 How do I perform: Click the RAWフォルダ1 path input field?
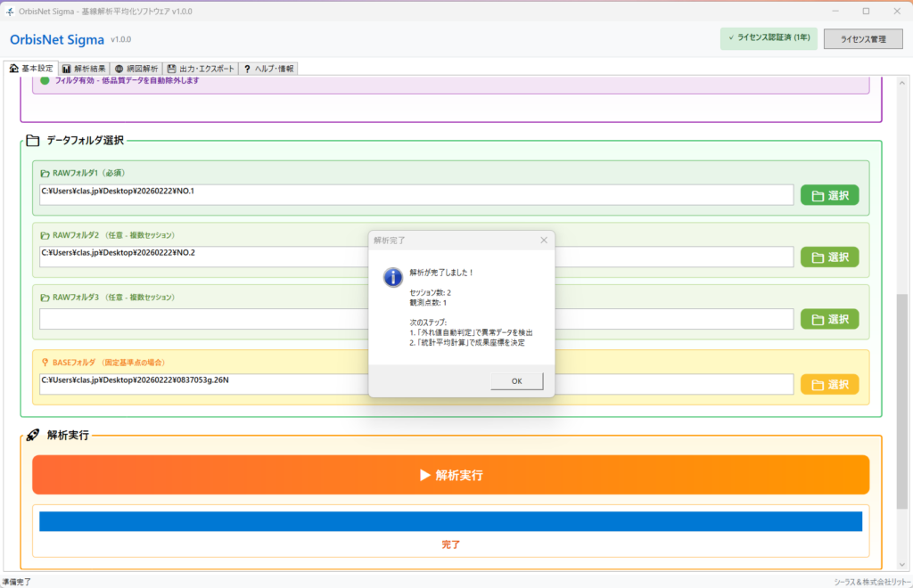416,195
